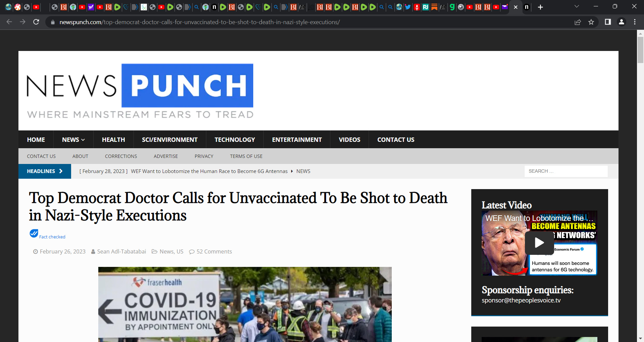Switch to the teal patterned favicon tab
Viewport: 644px width, 342px height.
[144, 7]
